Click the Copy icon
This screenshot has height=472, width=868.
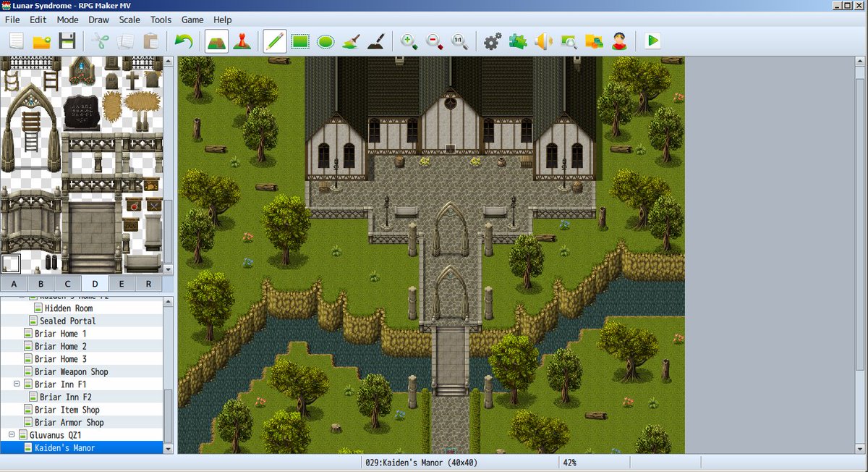tap(126, 41)
